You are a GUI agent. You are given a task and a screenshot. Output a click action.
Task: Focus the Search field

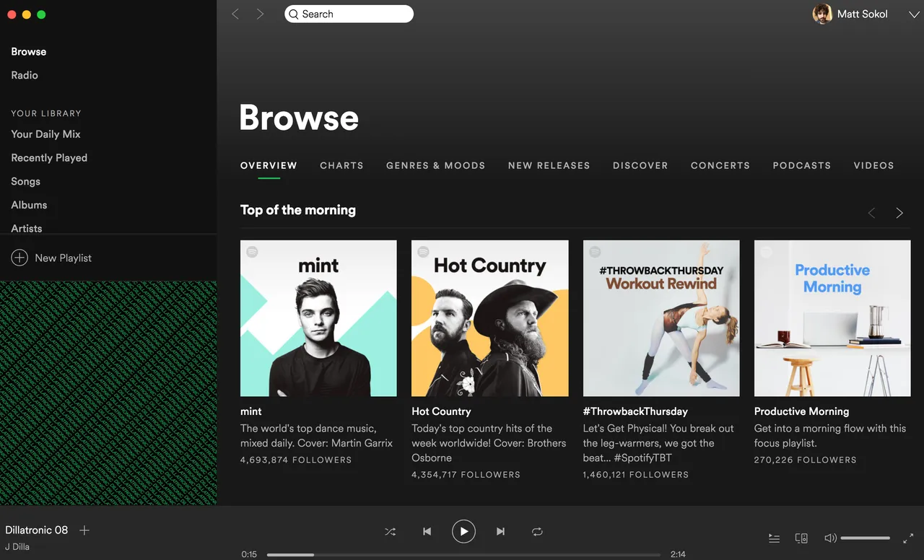(349, 14)
